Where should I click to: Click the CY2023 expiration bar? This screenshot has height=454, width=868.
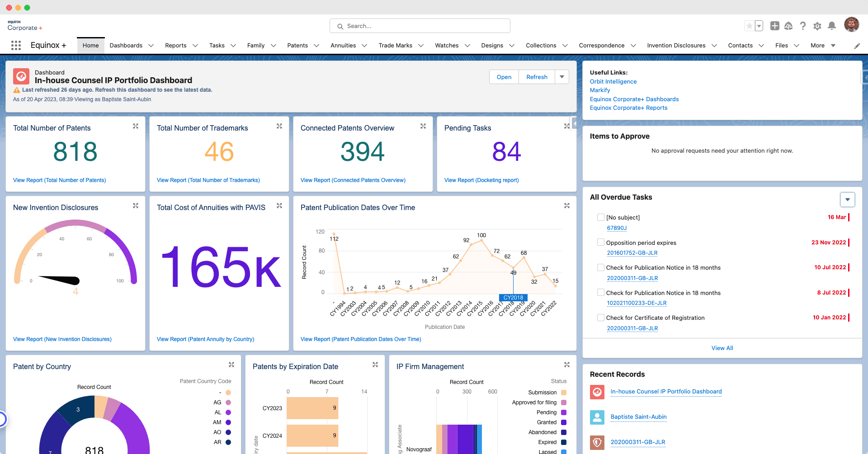[312, 408]
